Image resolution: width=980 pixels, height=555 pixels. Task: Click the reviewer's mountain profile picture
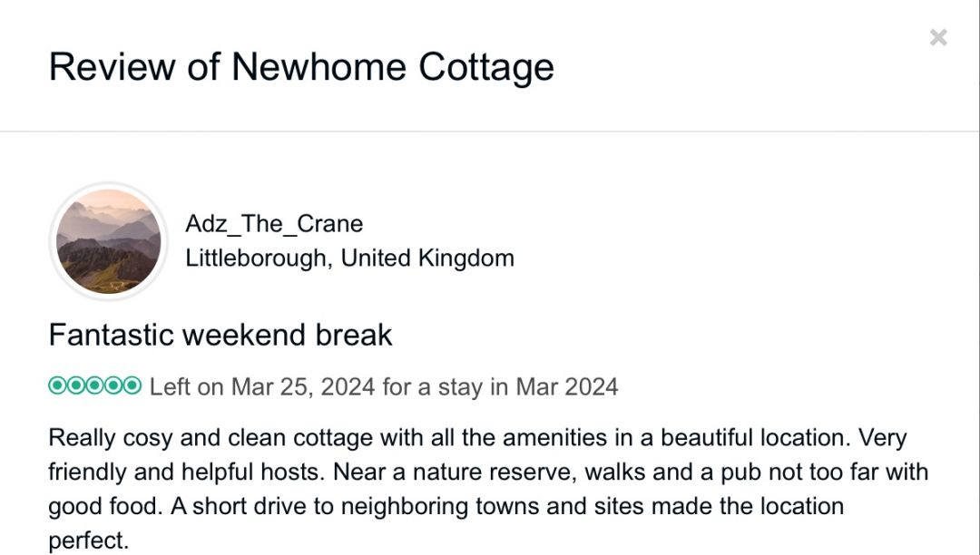point(109,241)
